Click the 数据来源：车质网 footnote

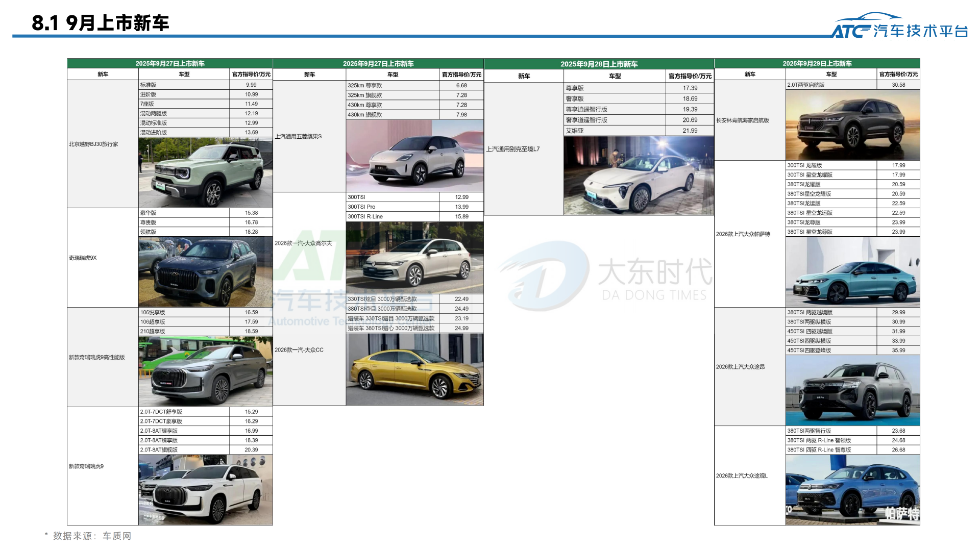point(88,536)
